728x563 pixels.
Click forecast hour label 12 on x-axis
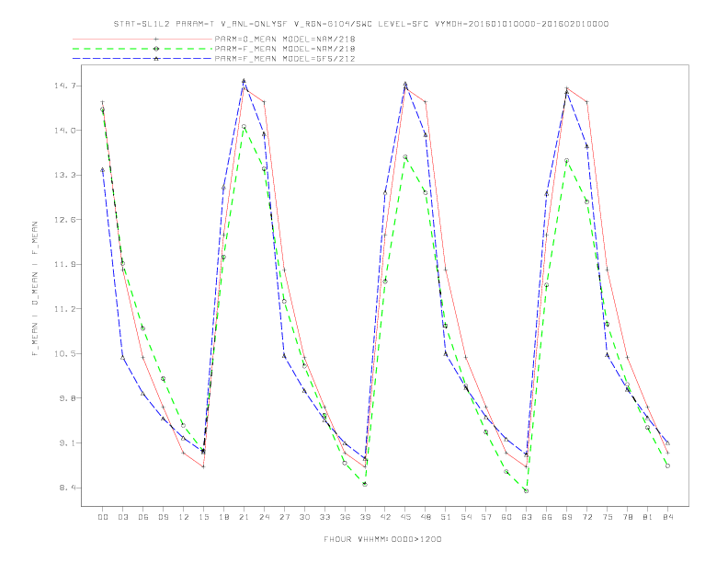(x=184, y=517)
